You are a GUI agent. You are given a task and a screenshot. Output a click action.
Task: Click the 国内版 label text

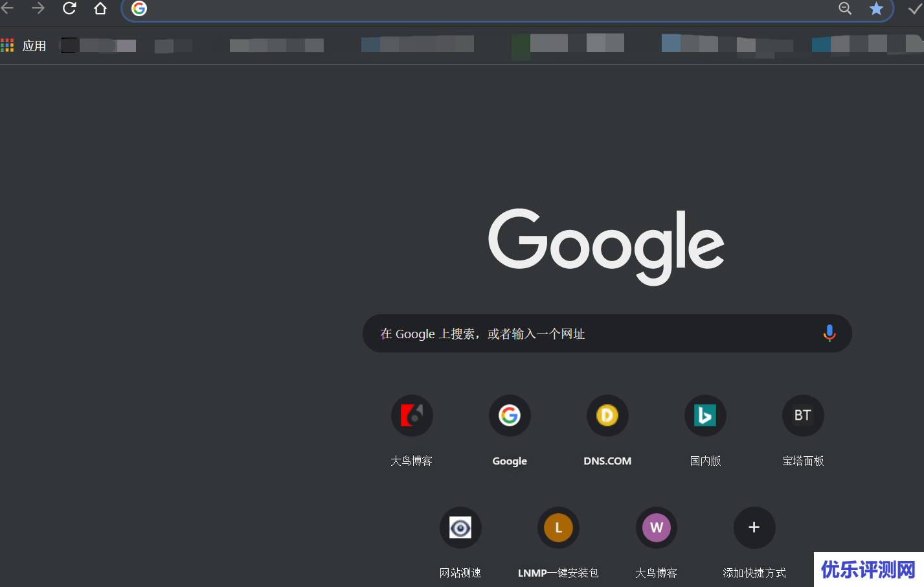(705, 461)
